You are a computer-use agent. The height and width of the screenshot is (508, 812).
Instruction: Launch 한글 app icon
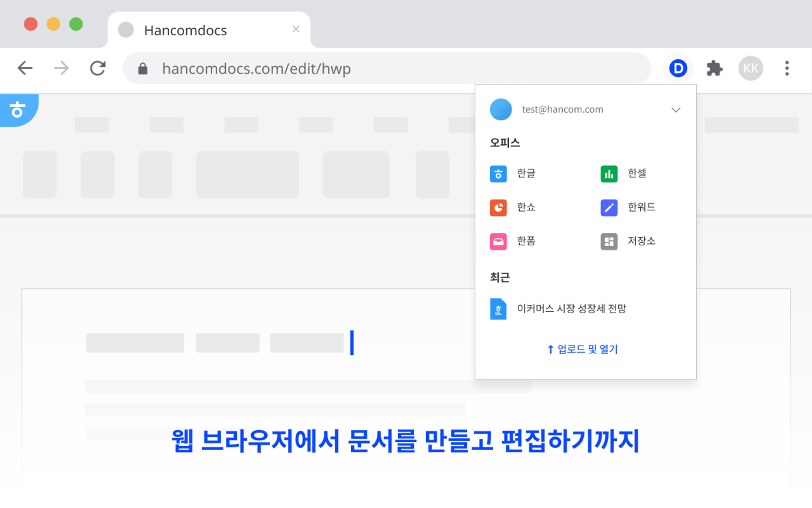point(498,174)
